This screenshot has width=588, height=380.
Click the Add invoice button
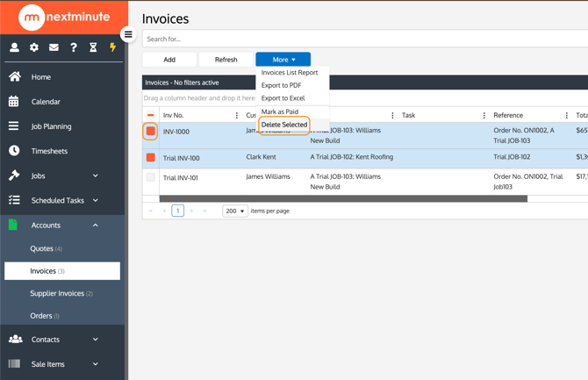[x=169, y=60]
